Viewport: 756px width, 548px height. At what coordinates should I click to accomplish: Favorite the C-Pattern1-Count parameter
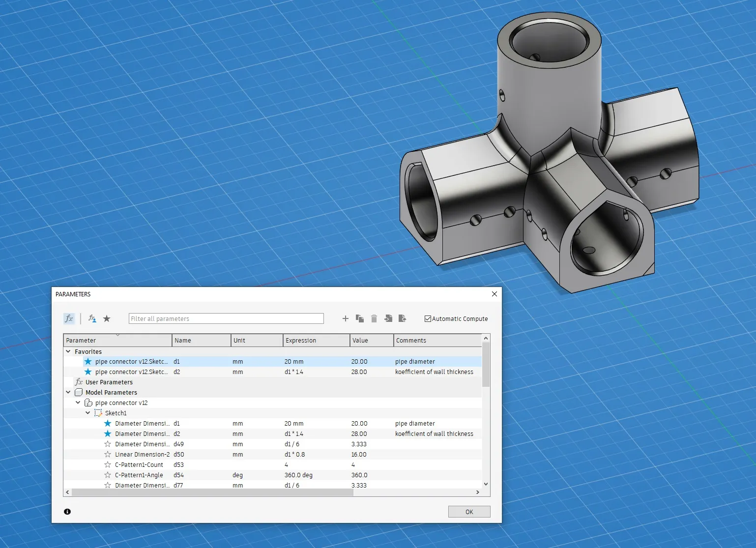click(x=108, y=464)
